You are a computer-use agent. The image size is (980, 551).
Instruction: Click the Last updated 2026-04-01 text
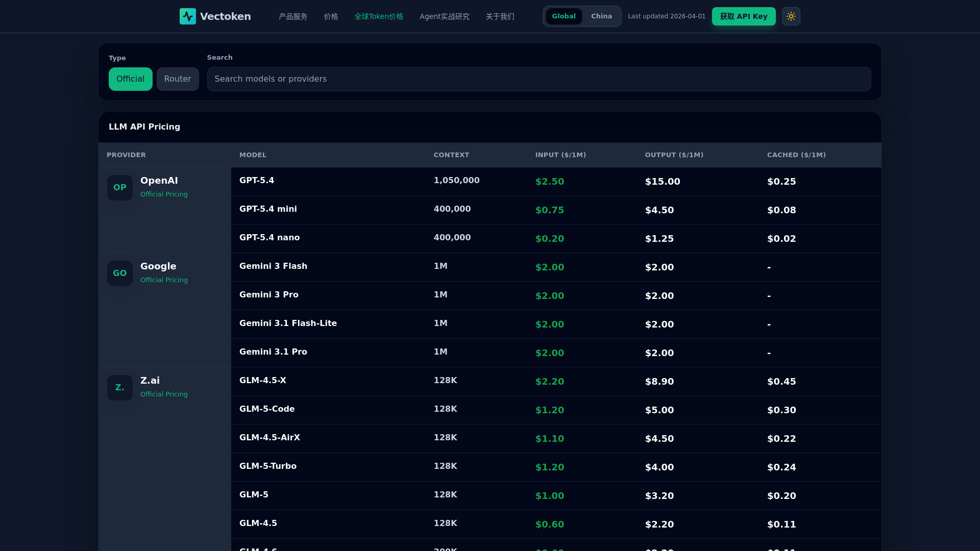[667, 16]
